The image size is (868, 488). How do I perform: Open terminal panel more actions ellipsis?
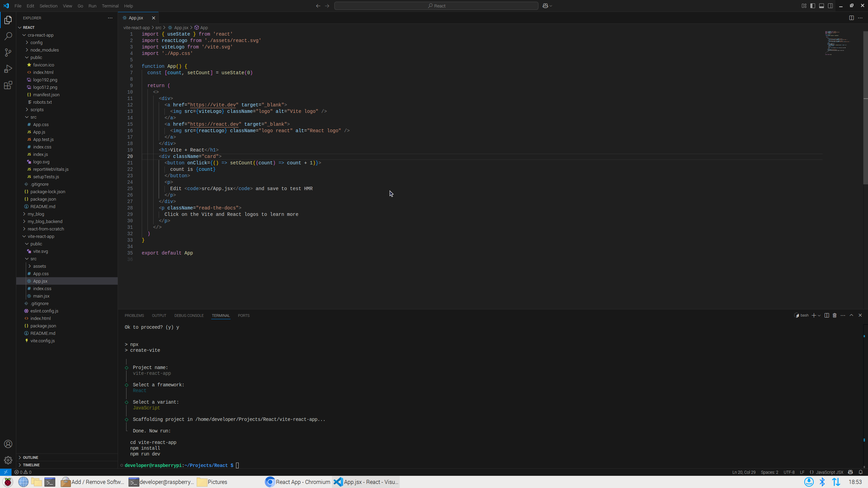pyautogui.click(x=843, y=316)
